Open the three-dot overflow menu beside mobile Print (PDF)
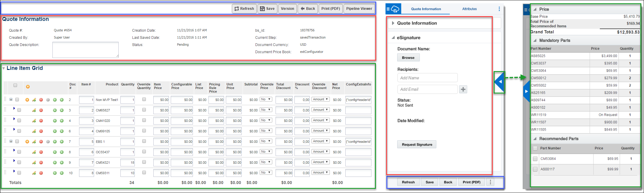This screenshot has width=644, height=193. [x=490, y=182]
